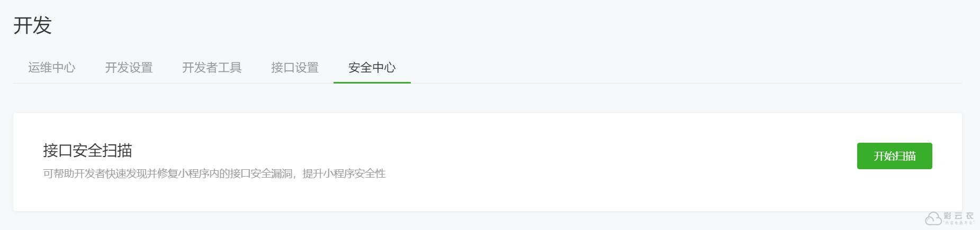Open the 开发设置 tab
The image size is (980, 230).
pos(129,68)
